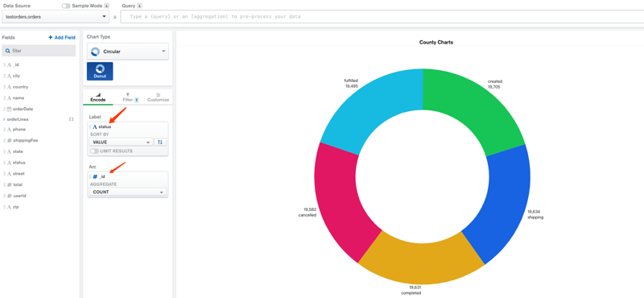The image size is (644, 298).
Task: Select the country field
Action: [x=20, y=87]
